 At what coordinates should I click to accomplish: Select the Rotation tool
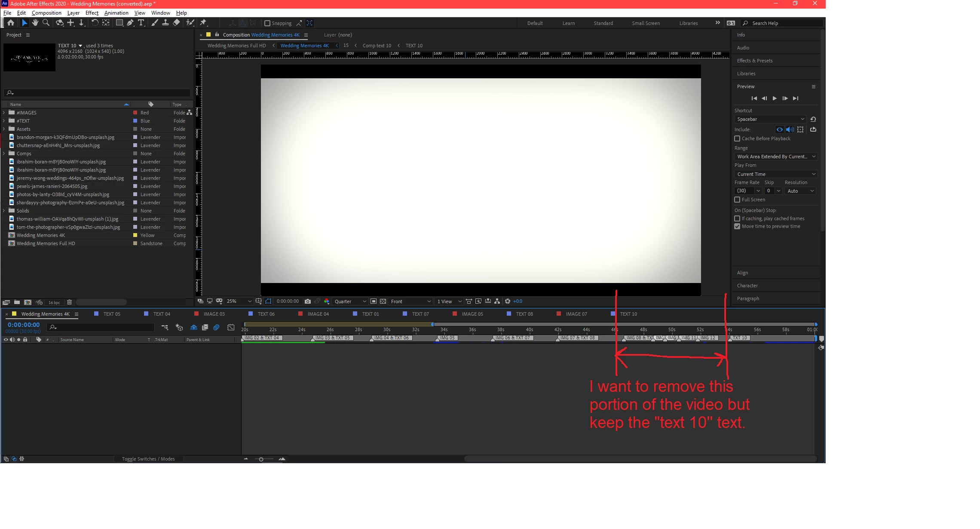(95, 23)
